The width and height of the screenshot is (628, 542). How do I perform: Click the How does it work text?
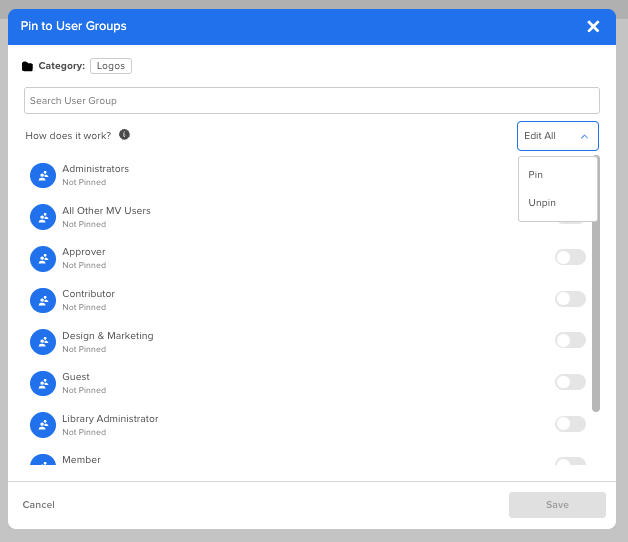pos(68,136)
